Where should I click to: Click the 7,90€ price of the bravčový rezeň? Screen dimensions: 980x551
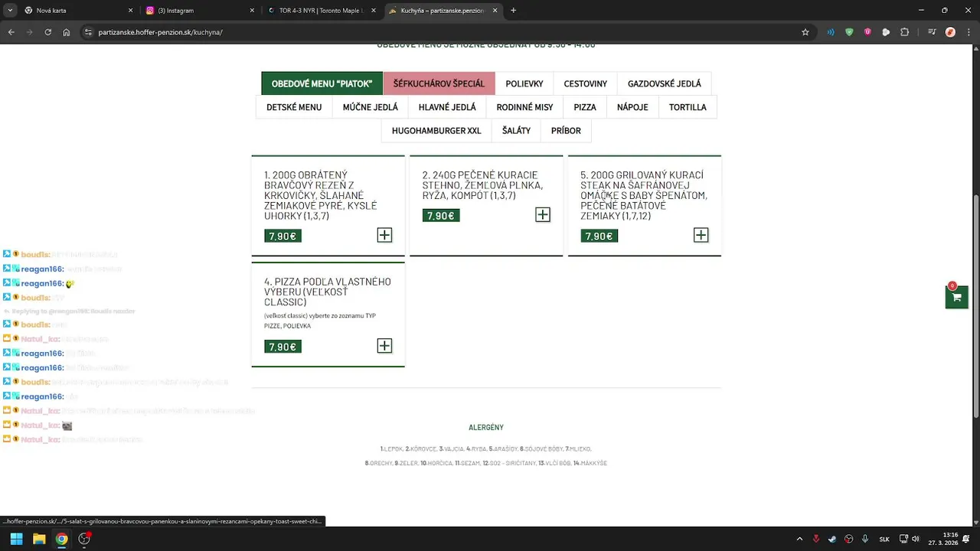click(283, 236)
